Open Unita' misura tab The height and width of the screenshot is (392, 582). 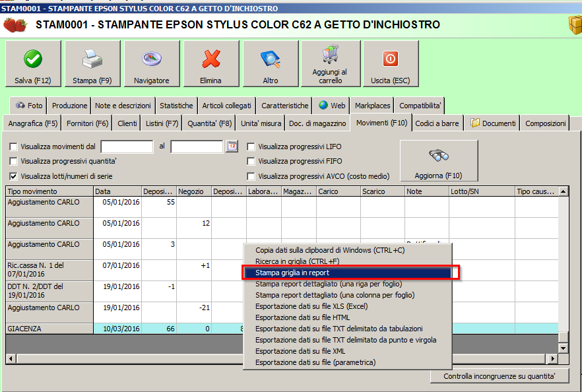tap(261, 123)
